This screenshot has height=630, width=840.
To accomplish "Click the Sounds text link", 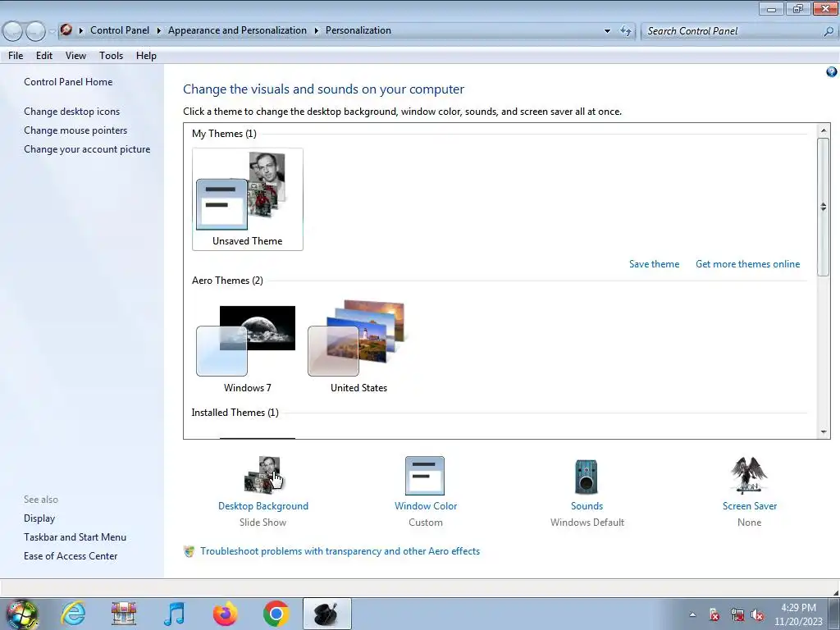I will 587,505.
